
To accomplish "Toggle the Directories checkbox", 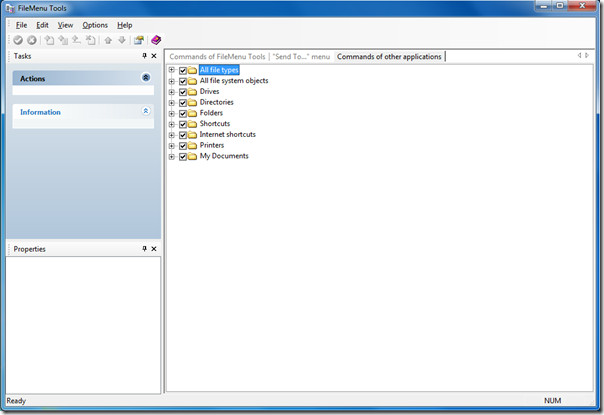I will tap(183, 103).
